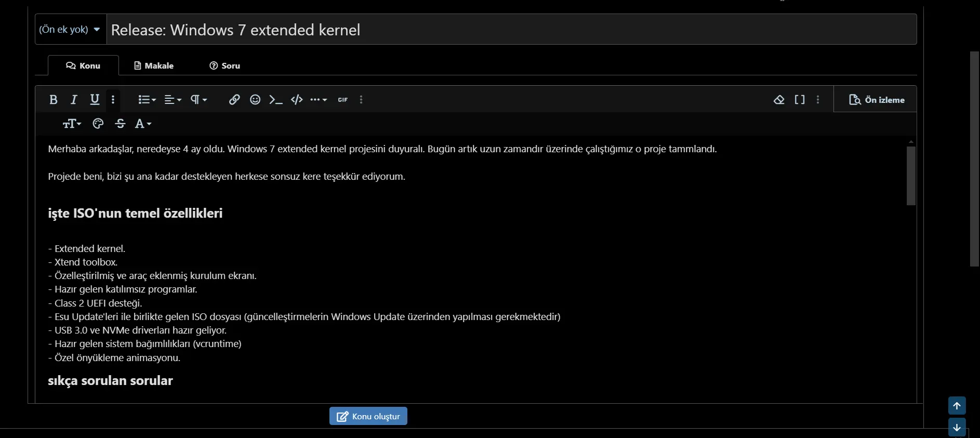The image size is (980, 438).
Task: Click the page's vertical scrollbar thumb
Action: coord(975,159)
